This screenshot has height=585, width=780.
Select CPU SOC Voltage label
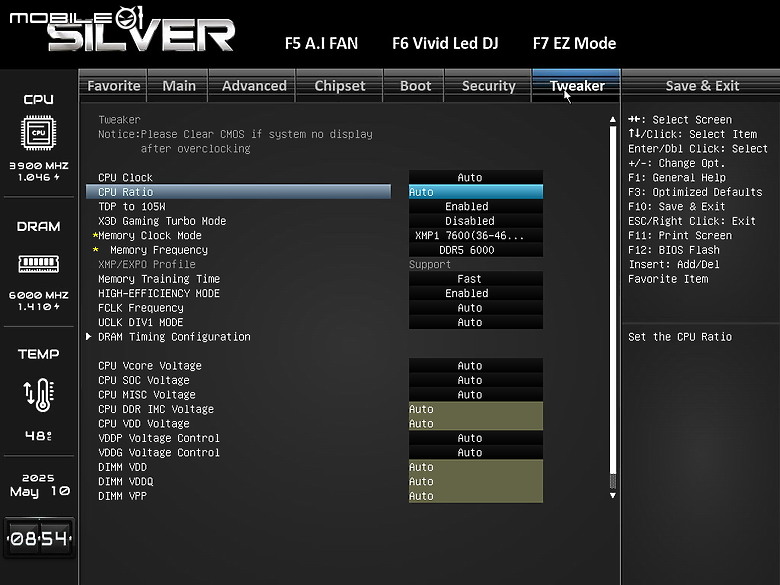[x=144, y=380]
